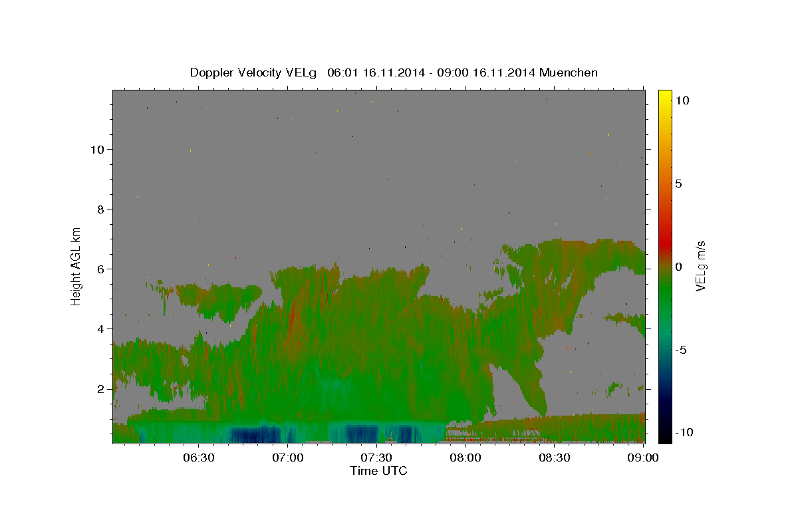Click the 07:30 time tick label
This screenshot has width=798, height=532.
pos(377,458)
